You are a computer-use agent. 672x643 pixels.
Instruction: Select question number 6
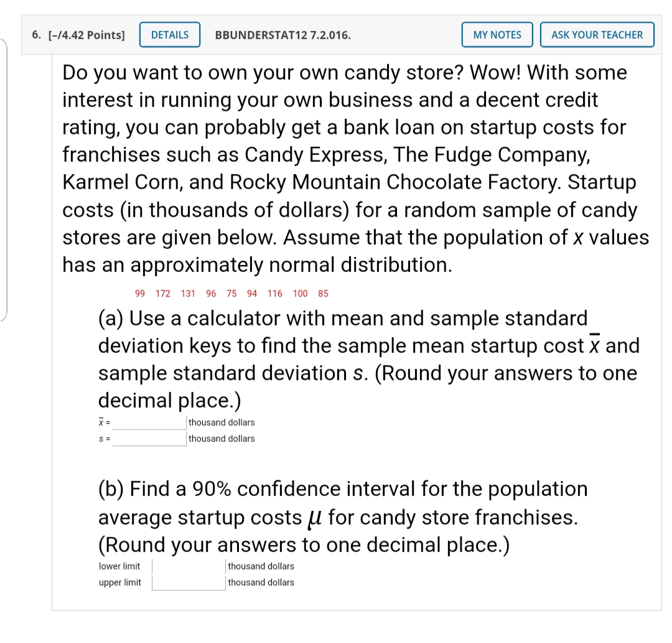point(35,35)
